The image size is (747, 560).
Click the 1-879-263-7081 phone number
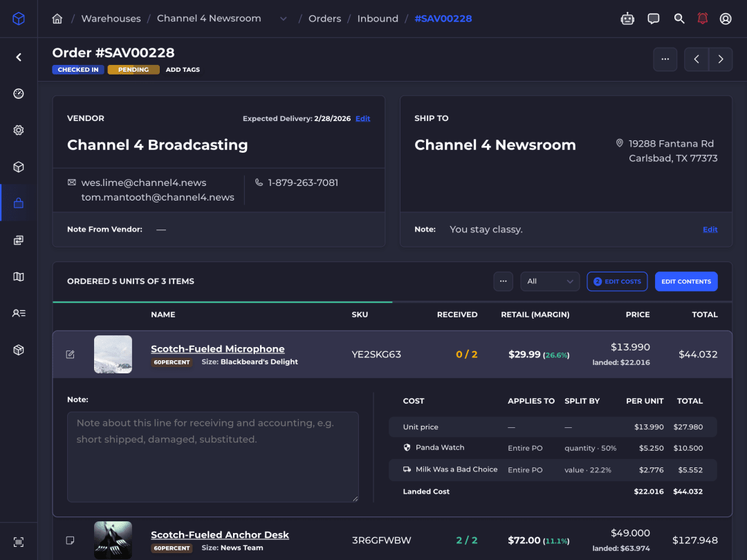[x=303, y=183]
